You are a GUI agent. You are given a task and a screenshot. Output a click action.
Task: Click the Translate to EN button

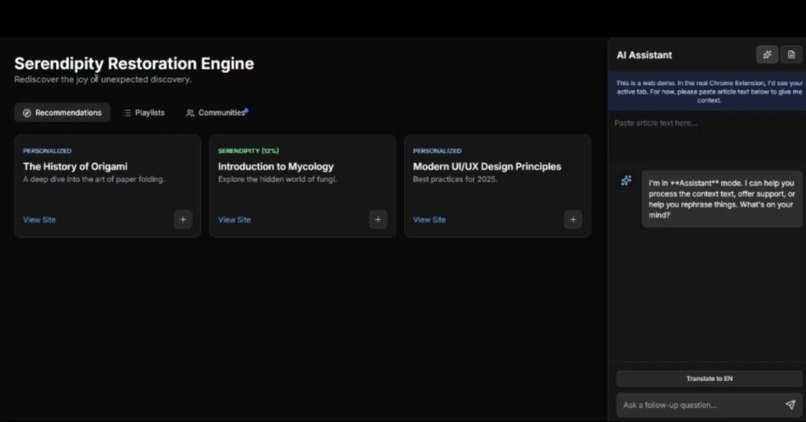[x=709, y=378]
